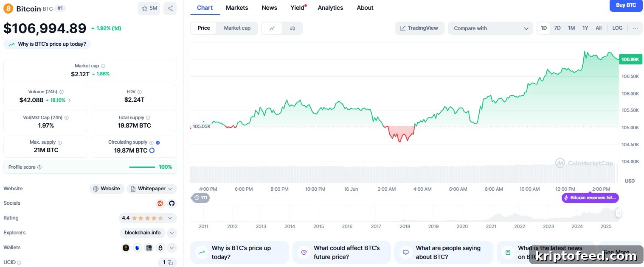The width and height of the screenshot is (644, 267).
Task: Click the #1 rank badge
Action: pyautogui.click(x=60, y=8)
